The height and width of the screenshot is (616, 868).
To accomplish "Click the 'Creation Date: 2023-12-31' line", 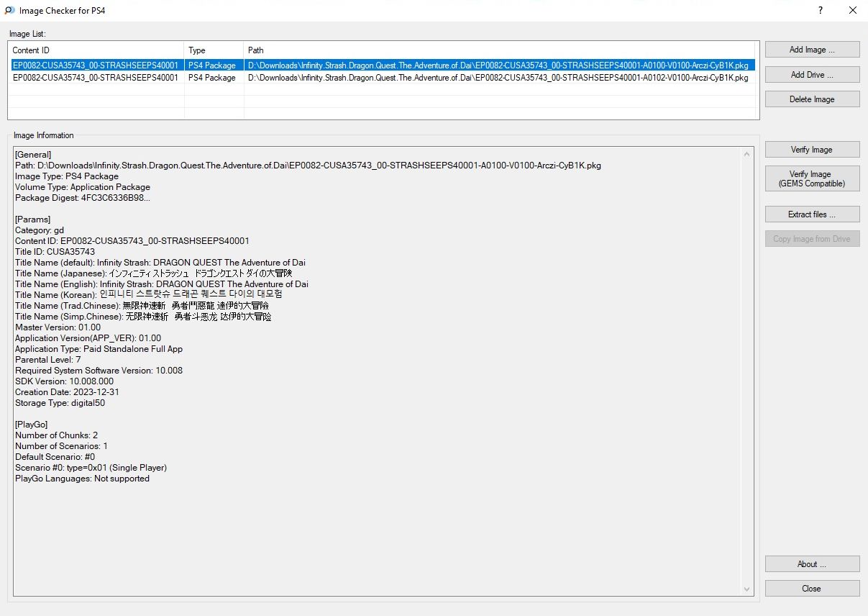I will click(x=68, y=392).
